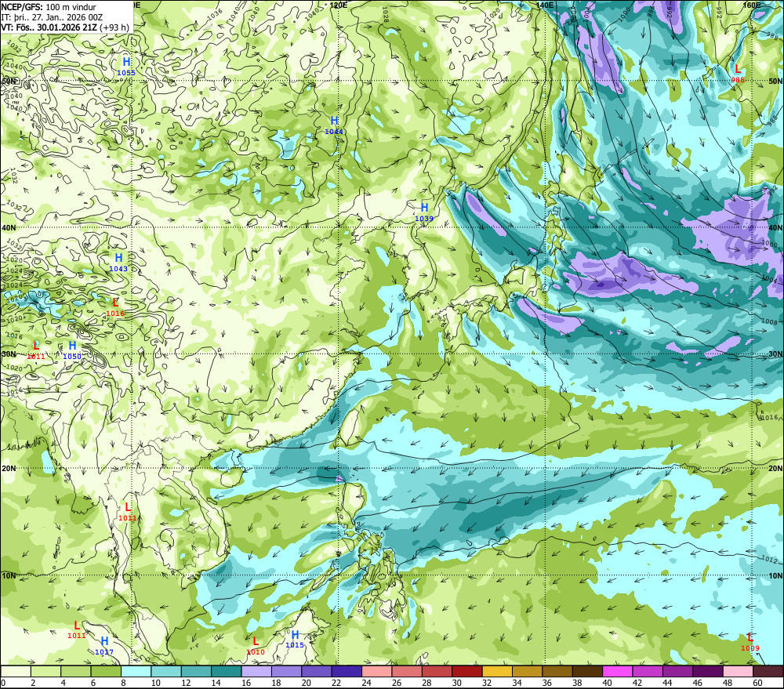Image resolution: width=784 pixels, height=689 pixels.
Task: Select the L 1009 low pressure marker
Action: tap(750, 643)
